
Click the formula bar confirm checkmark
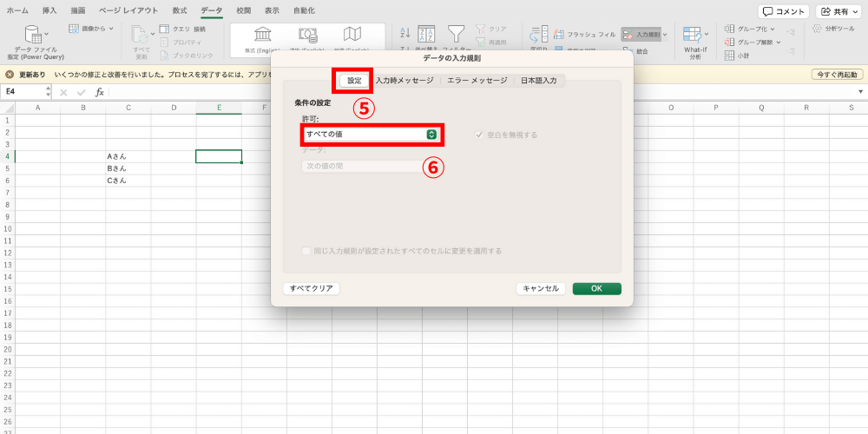[82, 92]
